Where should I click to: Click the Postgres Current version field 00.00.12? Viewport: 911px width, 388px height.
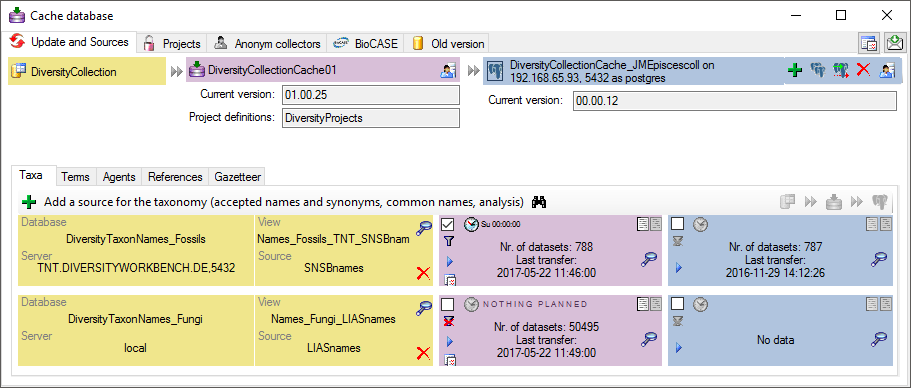click(x=734, y=100)
